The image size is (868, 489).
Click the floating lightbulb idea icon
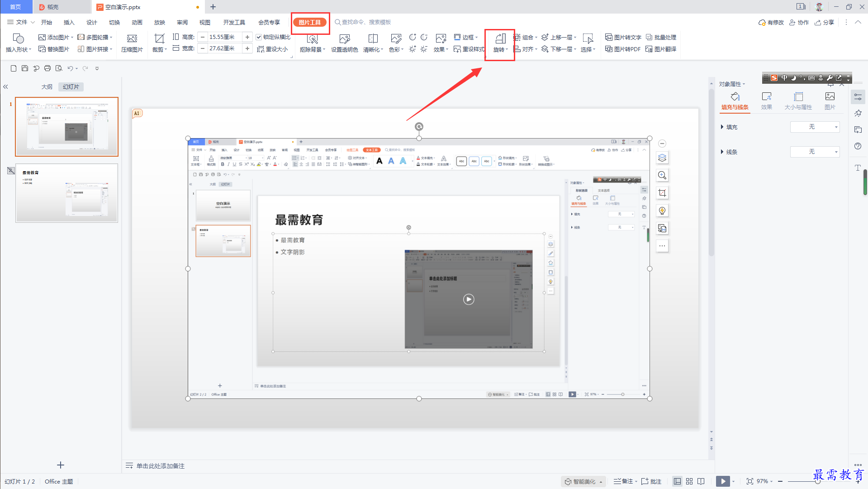coord(662,211)
